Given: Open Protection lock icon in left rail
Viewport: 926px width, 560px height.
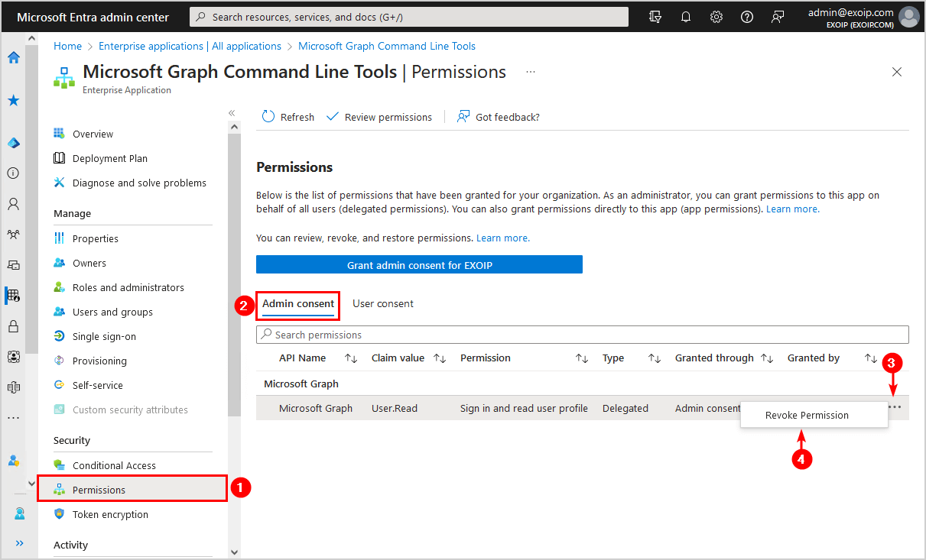Looking at the screenshot, I should 13,326.
